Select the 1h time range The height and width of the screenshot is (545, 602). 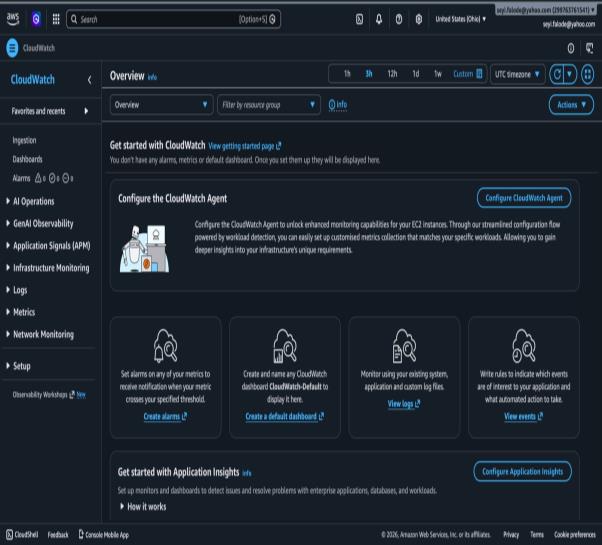(347, 74)
